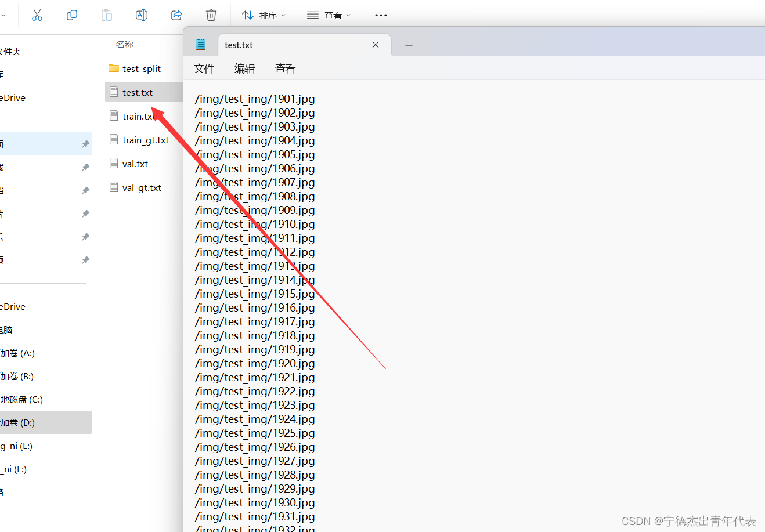
Task: Open the 排序 sort dropdown
Action: 264,15
